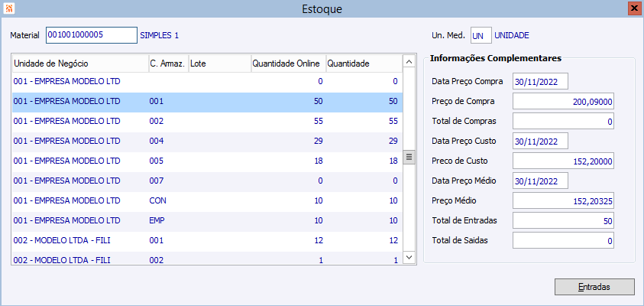This screenshot has height=306, width=644.
Task: Click the Data Preço Compra date field
Action: [541, 82]
